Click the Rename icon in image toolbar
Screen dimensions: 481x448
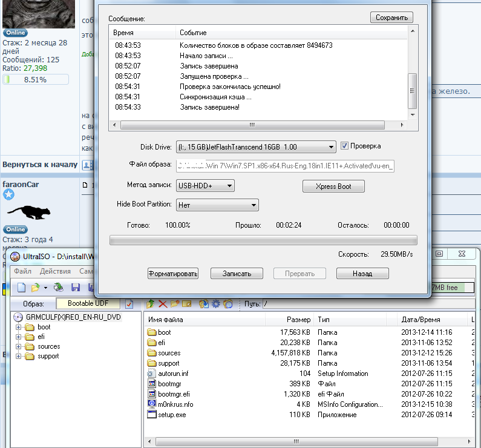tap(186, 304)
